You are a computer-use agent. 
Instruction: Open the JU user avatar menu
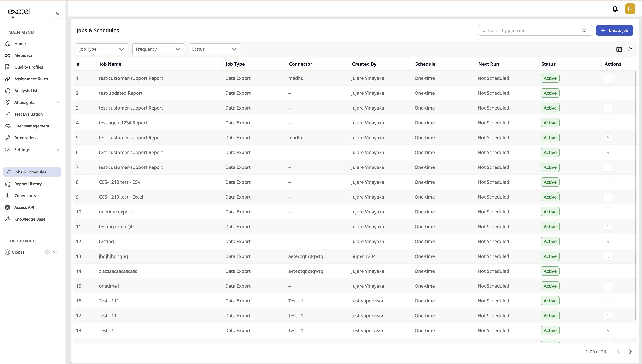630,9
